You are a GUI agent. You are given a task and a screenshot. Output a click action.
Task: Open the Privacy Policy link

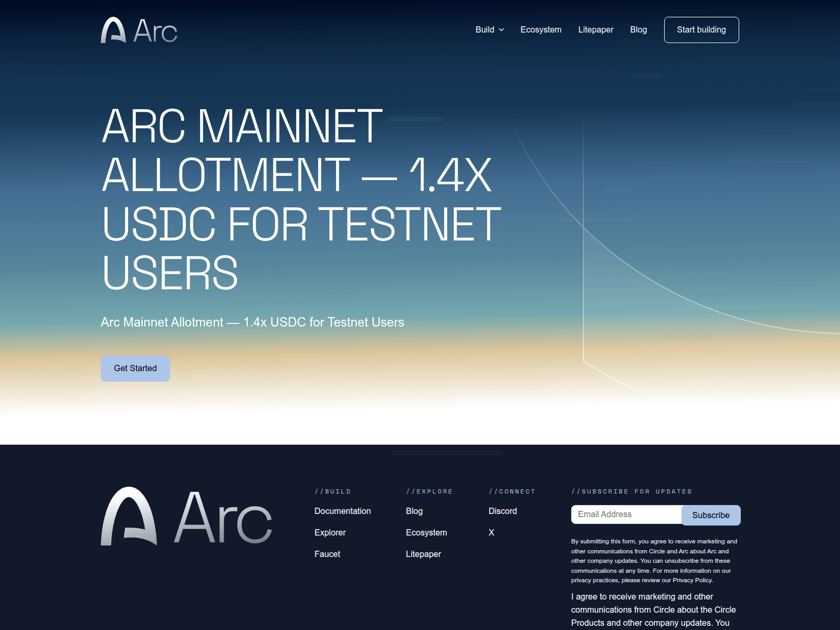(692, 581)
